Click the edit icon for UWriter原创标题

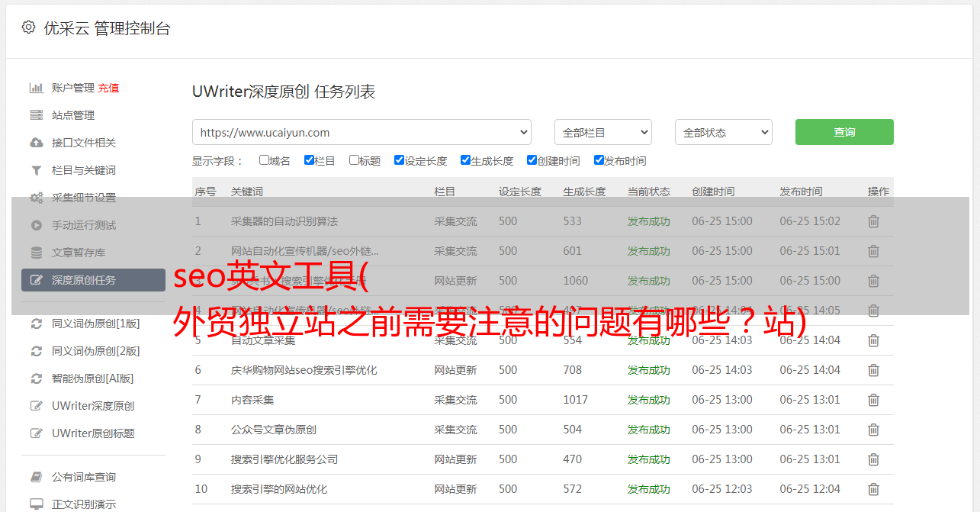(36, 433)
